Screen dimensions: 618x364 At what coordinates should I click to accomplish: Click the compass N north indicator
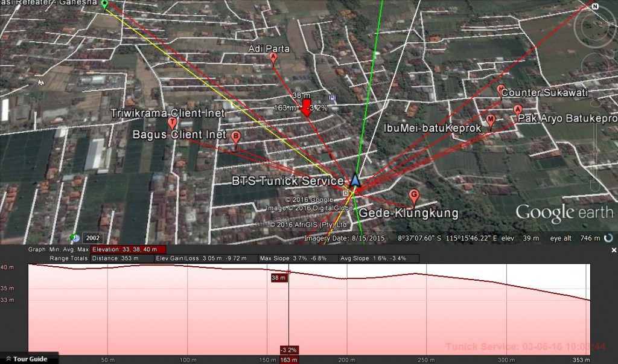coord(595,6)
